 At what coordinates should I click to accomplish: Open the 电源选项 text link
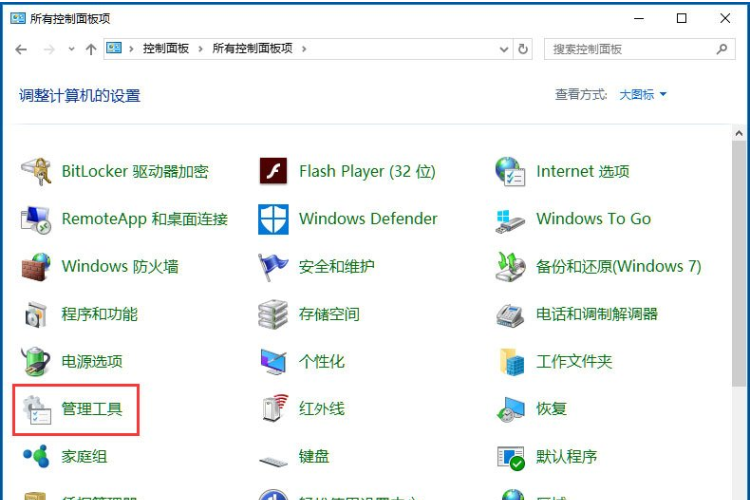tap(92, 361)
